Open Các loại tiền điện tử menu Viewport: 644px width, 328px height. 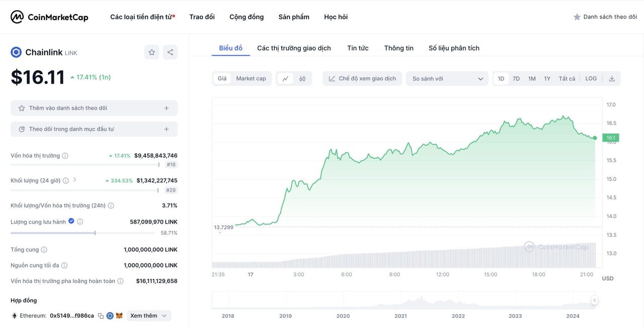pos(142,17)
